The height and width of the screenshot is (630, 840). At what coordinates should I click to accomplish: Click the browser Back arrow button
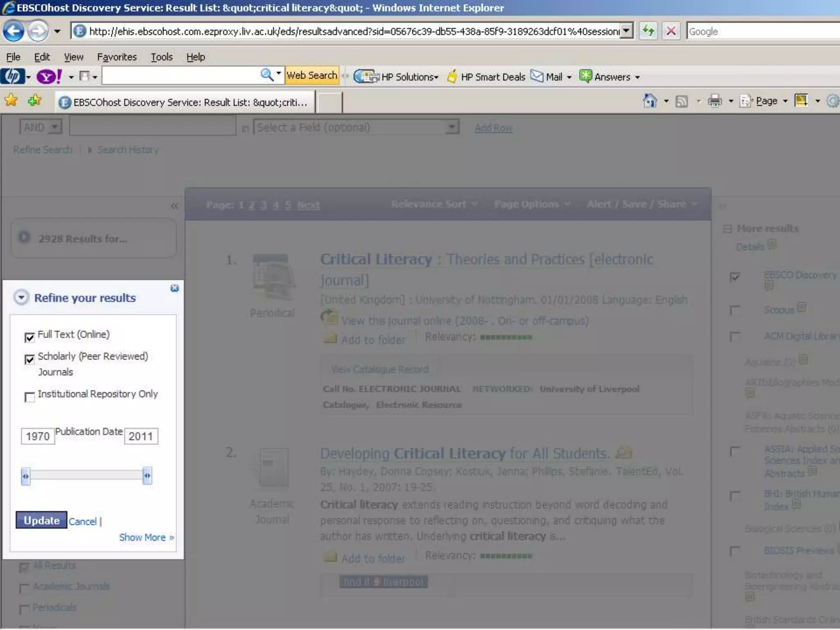[x=13, y=31]
